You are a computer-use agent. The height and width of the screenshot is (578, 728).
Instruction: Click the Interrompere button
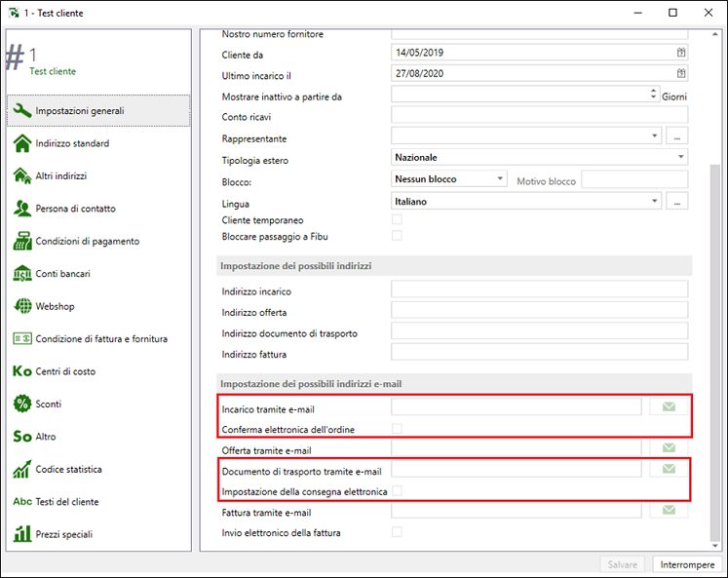(x=687, y=564)
